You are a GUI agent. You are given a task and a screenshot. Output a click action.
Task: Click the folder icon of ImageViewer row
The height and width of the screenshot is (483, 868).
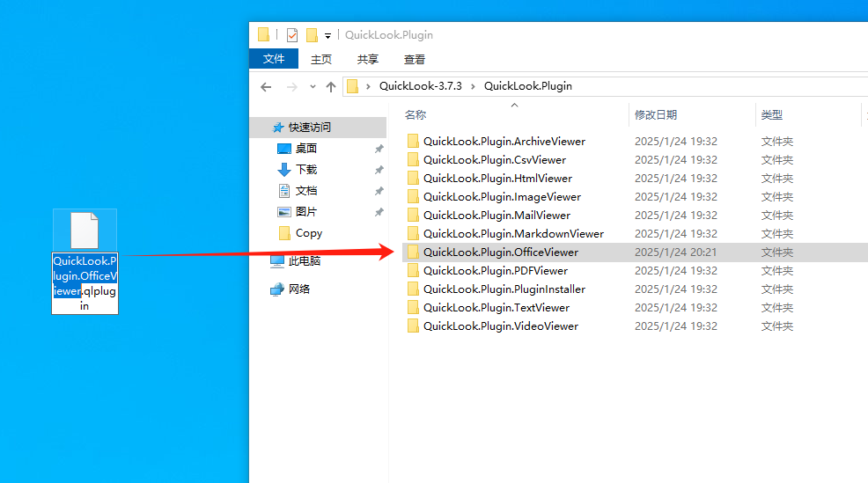pos(413,197)
